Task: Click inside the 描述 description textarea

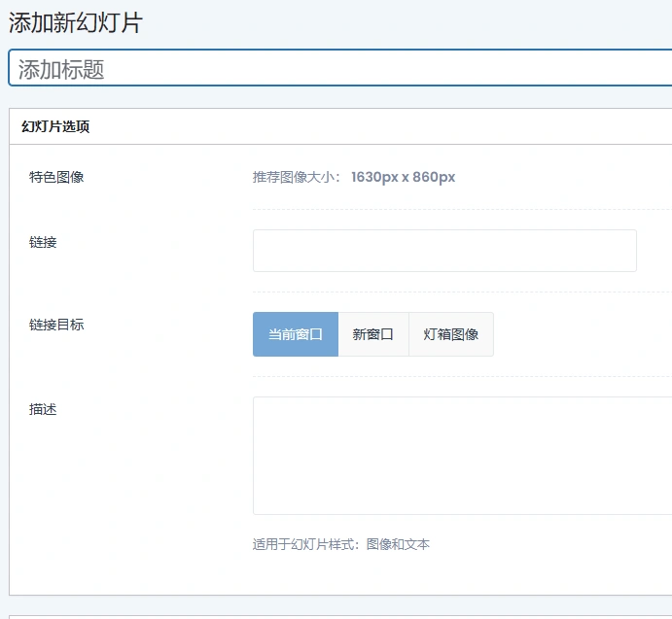Action: point(463,456)
